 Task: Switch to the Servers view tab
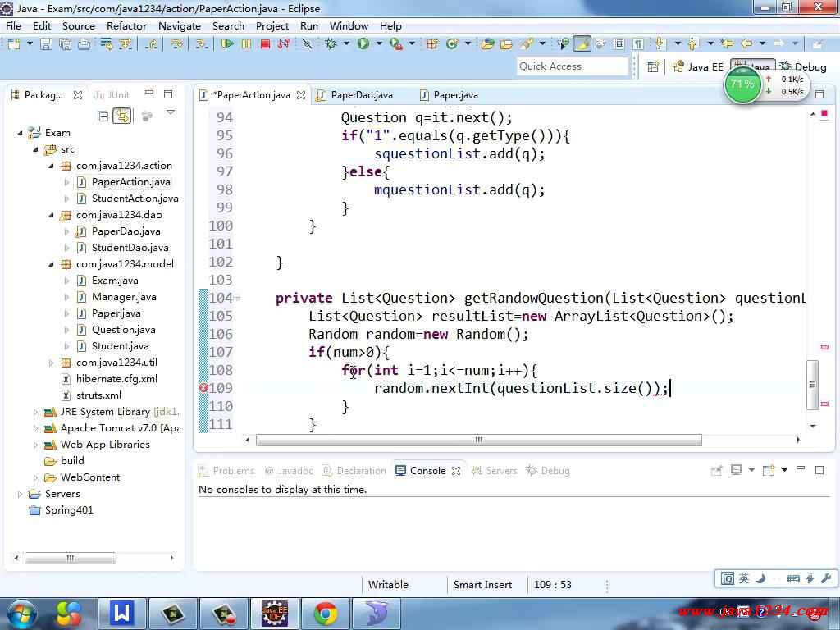point(495,471)
